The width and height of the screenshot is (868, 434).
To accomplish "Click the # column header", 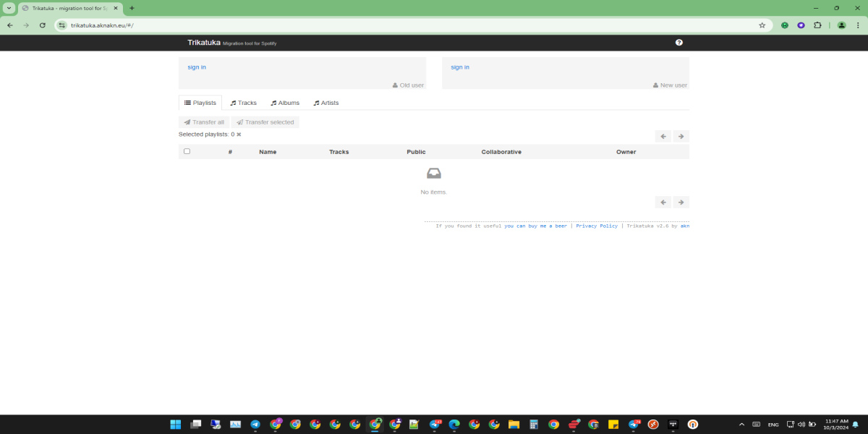I will [230, 152].
